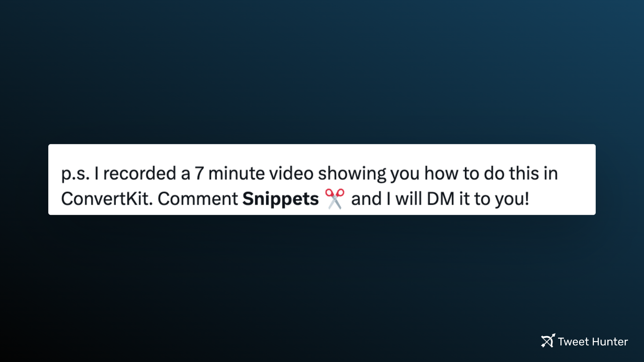Click the word Hunter in the watermark
Screen dimensions: 644x362
[610, 342]
